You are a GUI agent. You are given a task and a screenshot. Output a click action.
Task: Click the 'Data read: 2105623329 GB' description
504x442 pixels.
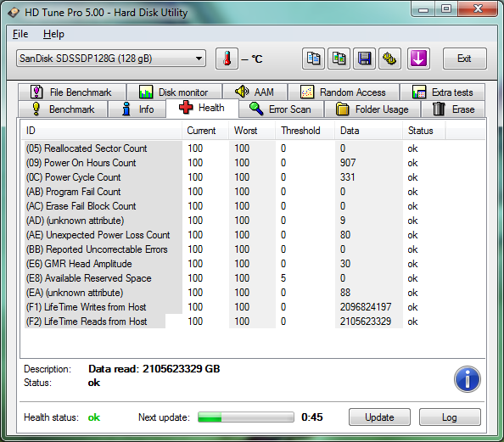154,369
